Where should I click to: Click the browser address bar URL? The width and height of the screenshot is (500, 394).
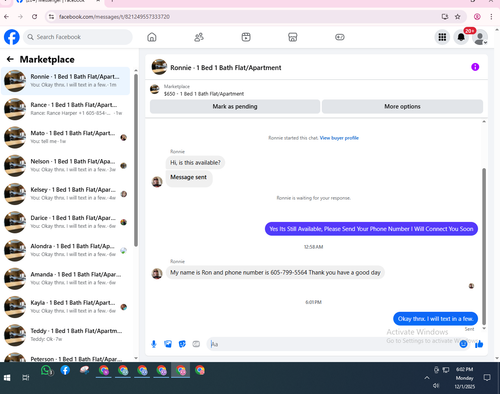pos(114,17)
